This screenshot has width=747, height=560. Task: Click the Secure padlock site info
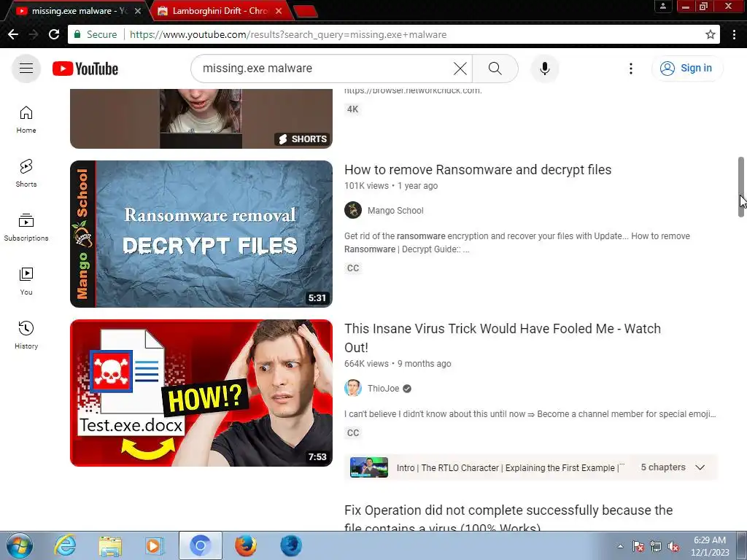point(95,34)
